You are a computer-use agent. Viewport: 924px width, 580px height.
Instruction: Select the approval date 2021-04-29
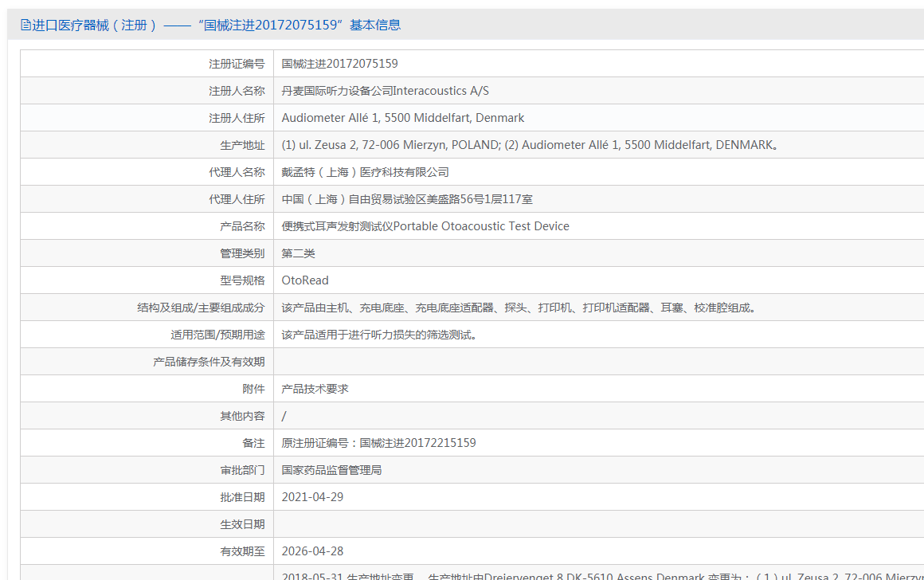pos(312,497)
